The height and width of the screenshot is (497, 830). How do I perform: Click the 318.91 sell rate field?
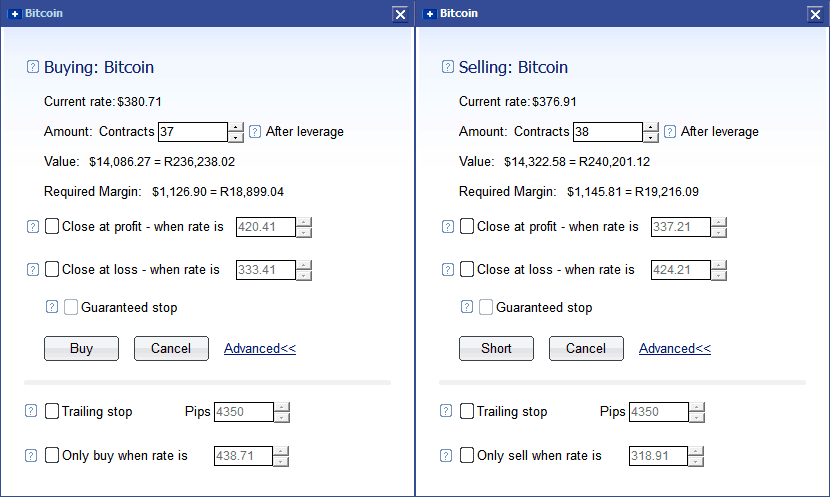coord(658,456)
